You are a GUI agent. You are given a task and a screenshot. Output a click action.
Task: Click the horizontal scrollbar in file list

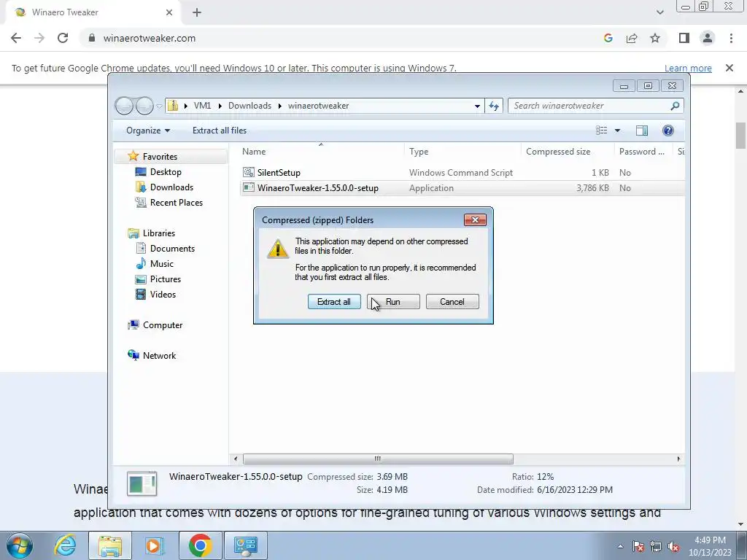378,459
